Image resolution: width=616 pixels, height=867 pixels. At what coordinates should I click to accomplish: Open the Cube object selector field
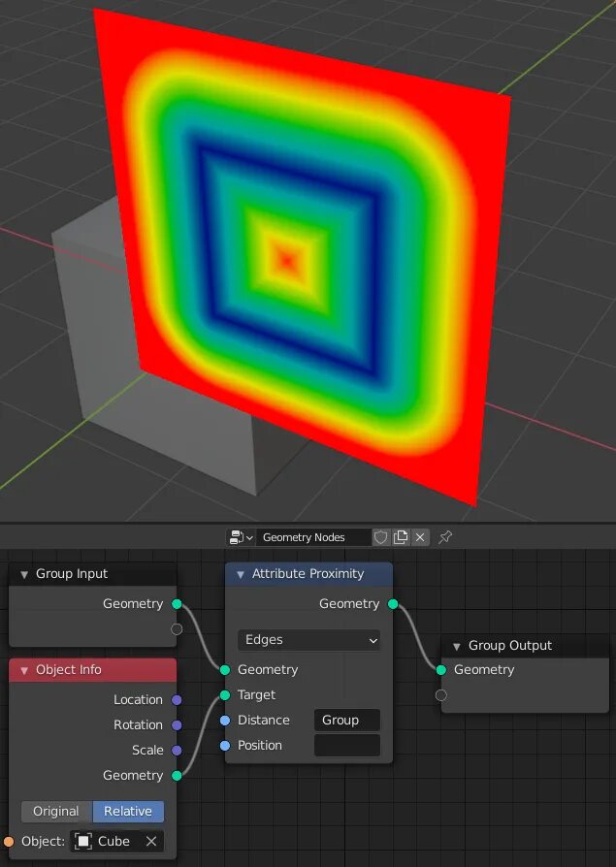(116, 841)
